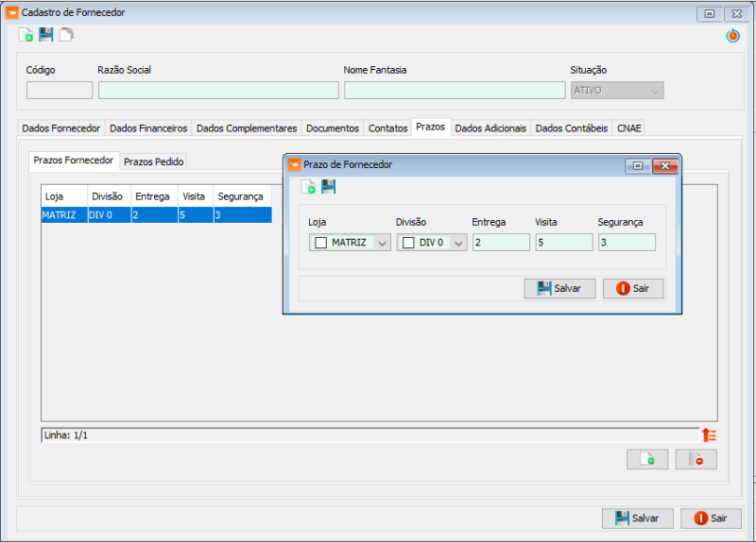Screen dimensions: 756x542
Task: Click Prazo de Fornecedor dialog title icon
Action: [294, 164]
